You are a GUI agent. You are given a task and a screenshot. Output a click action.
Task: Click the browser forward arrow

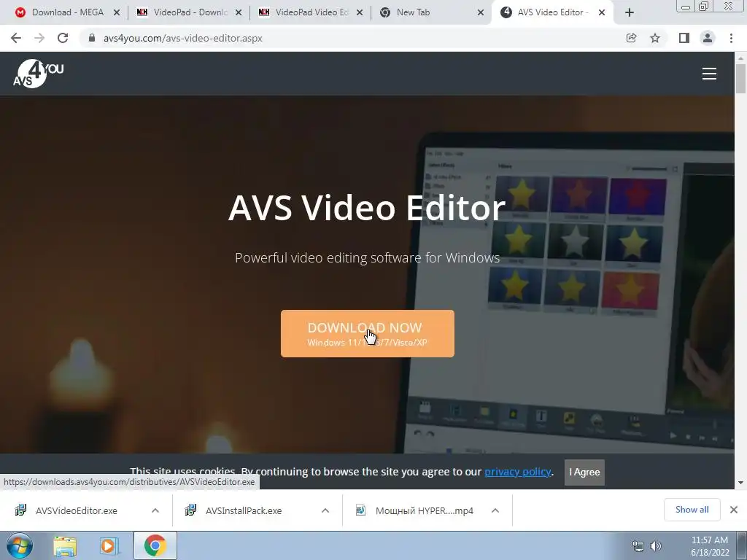tap(39, 38)
